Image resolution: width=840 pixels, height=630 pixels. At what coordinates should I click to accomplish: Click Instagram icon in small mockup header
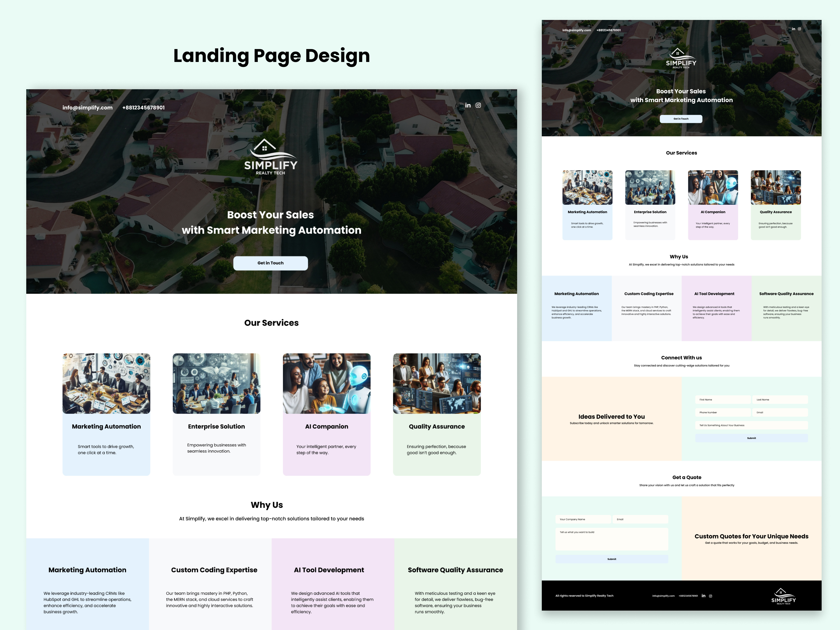click(x=799, y=29)
